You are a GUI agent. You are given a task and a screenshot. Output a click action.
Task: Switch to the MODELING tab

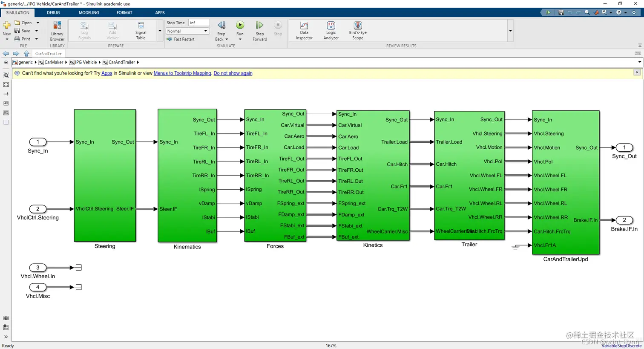89,12
